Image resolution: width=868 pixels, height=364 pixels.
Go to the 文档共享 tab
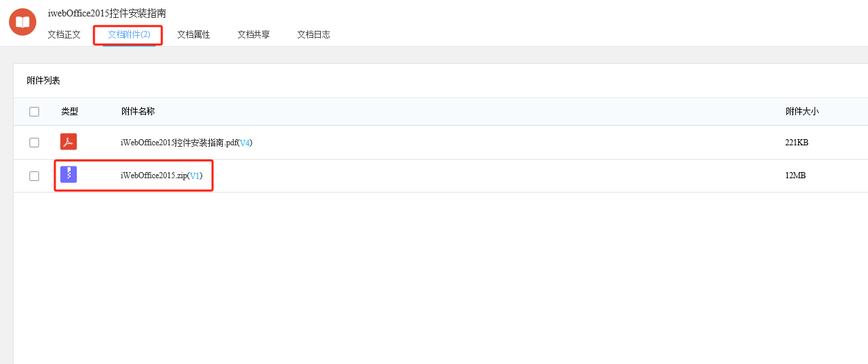[x=254, y=34]
